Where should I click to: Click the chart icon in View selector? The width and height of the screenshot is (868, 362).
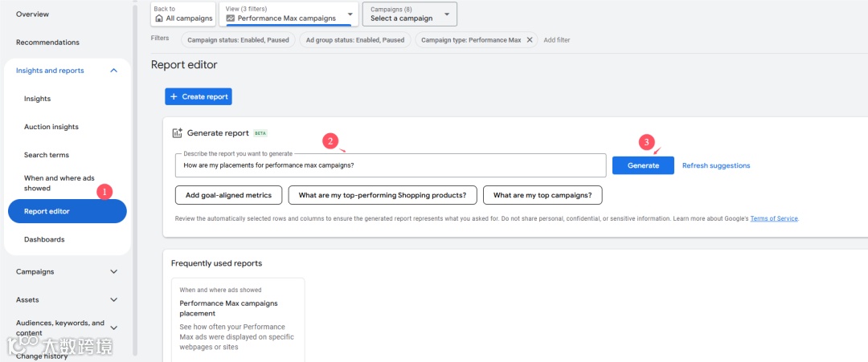pyautogui.click(x=231, y=18)
